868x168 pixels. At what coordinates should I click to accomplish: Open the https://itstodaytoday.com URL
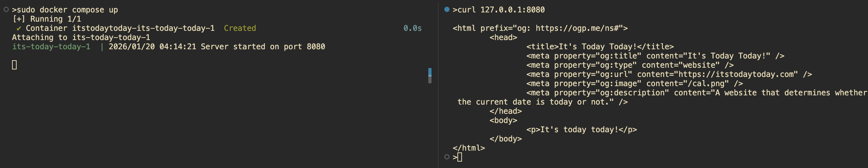[x=736, y=74]
